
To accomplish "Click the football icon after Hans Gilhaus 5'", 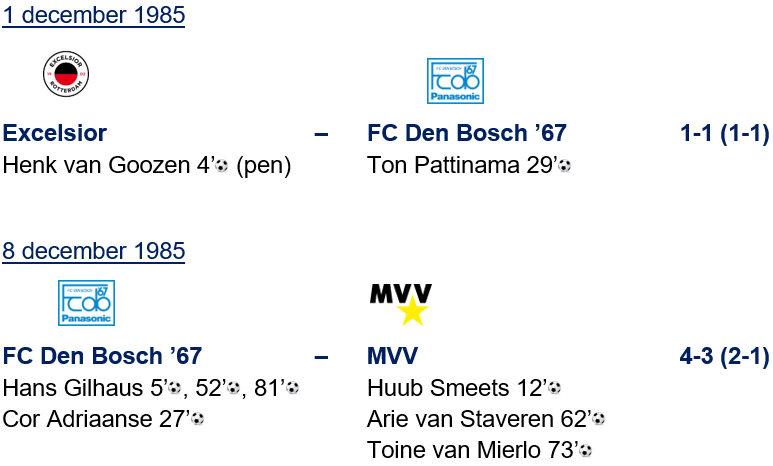I will pos(175,388).
